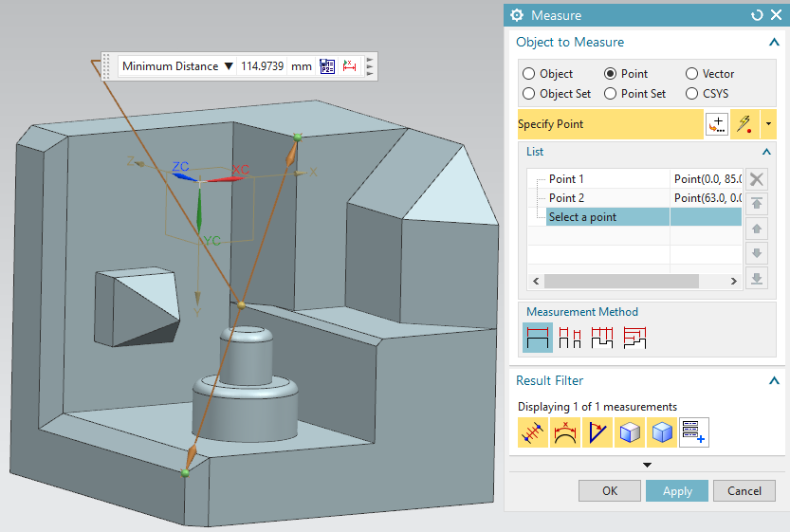Expand on-screen toolbar options with stacked arrows
This screenshot has width=790, height=532.
pyautogui.click(x=370, y=66)
